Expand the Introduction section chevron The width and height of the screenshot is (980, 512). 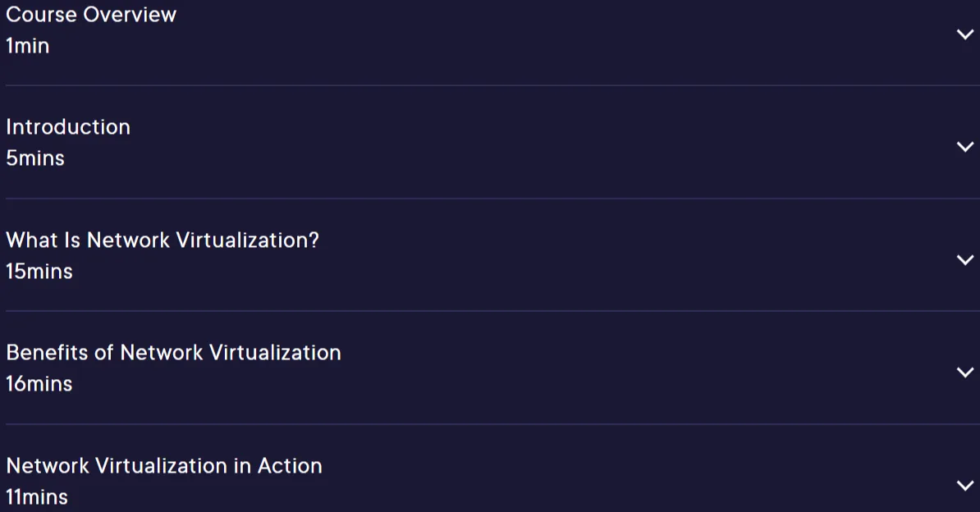tap(965, 147)
